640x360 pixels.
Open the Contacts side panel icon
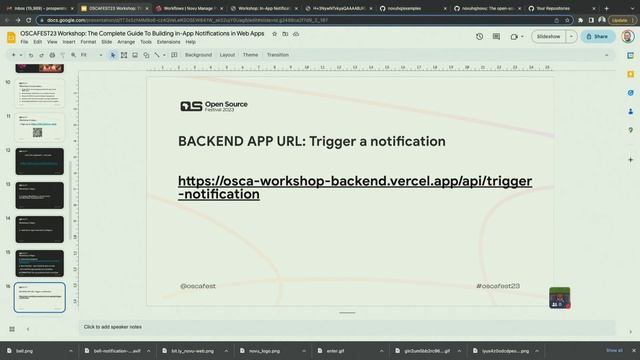tap(631, 111)
